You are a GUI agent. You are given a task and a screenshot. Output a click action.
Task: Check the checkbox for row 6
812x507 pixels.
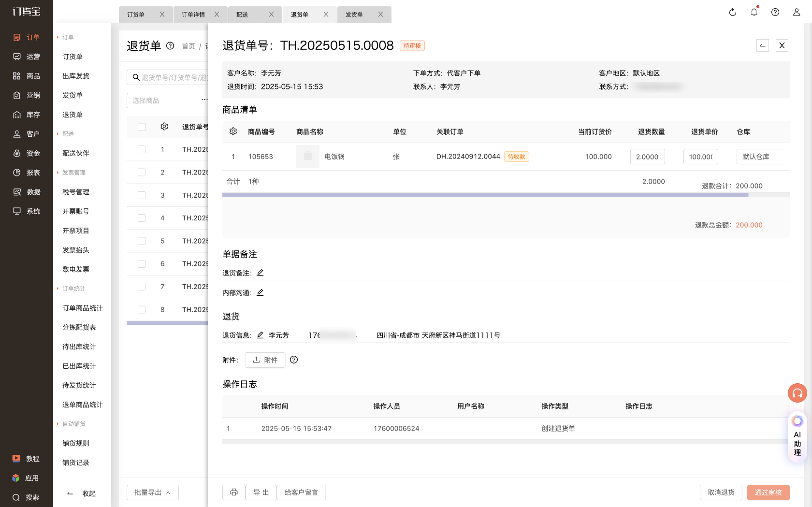coord(142,264)
